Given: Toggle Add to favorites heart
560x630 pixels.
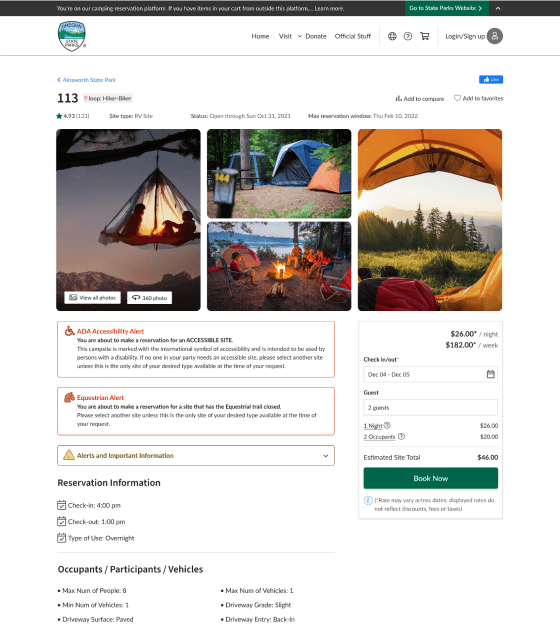Looking at the screenshot, I should 478,98.
